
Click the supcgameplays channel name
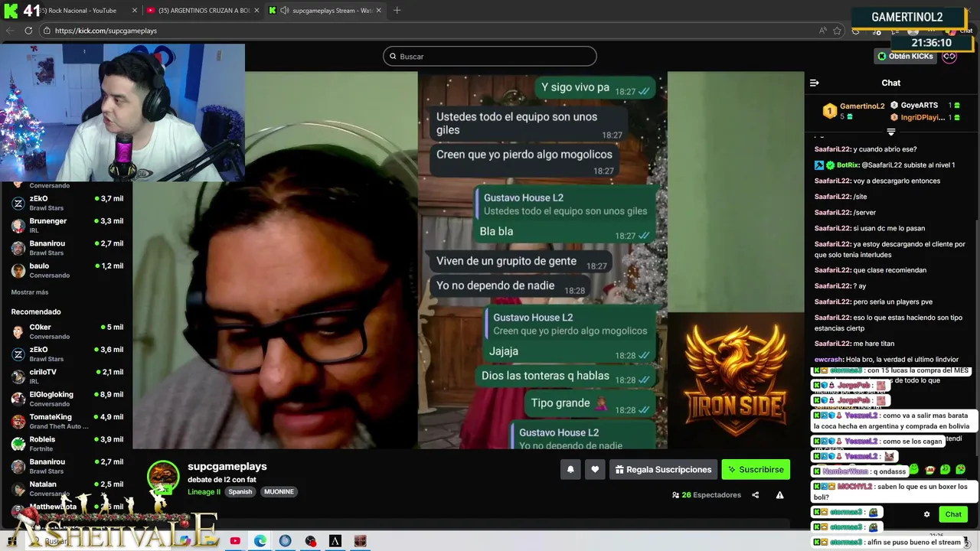(227, 466)
